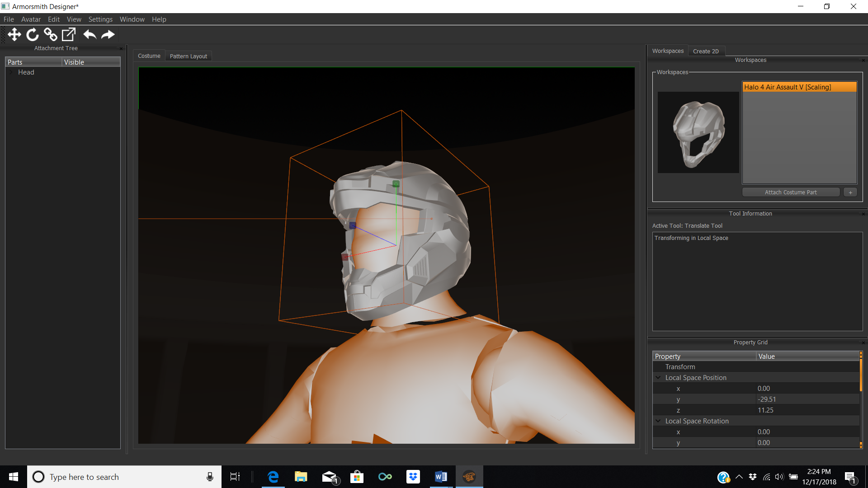
Task: Click the Workspaces tab in right panel
Action: pyautogui.click(x=668, y=51)
